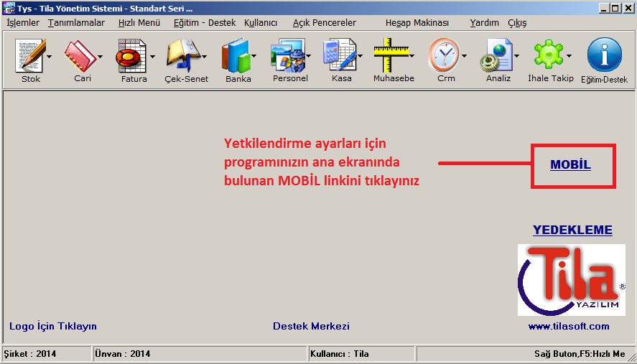This screenshot has width=637, height=364.
Task: Click the YEDEKLEME backup link
Action: (572, 230)
